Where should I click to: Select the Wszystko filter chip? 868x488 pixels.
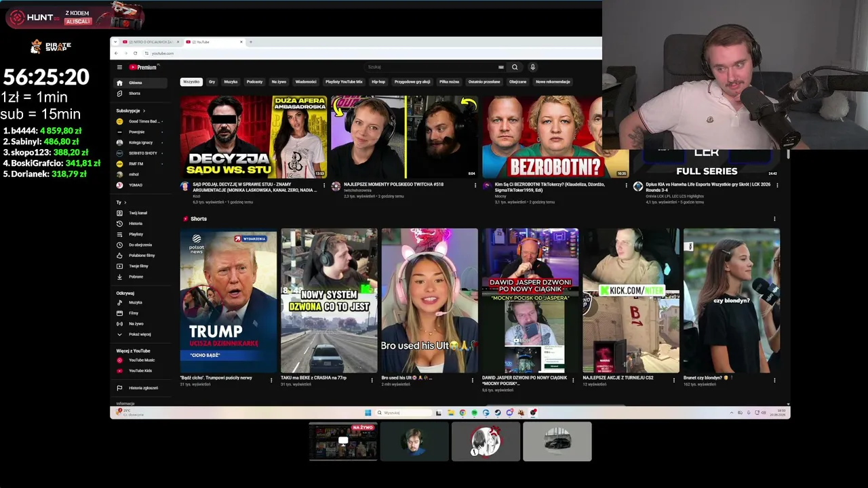[191, 82]
